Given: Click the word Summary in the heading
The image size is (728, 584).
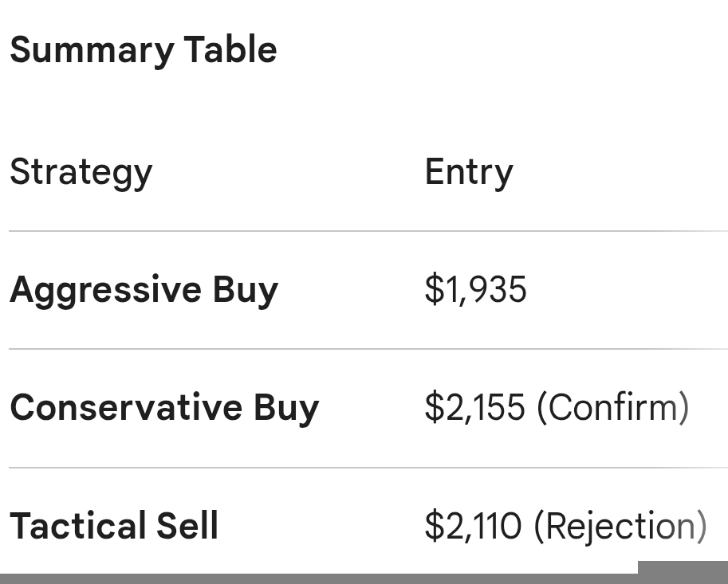Looking at the screenshot, I should (x=89, y=50).
